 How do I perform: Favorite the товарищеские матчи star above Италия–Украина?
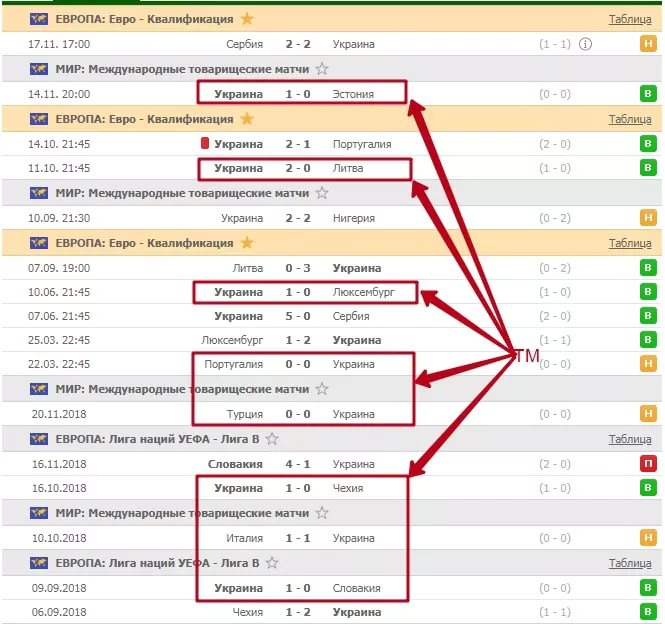pyautogui.click(x=322, y=513)
